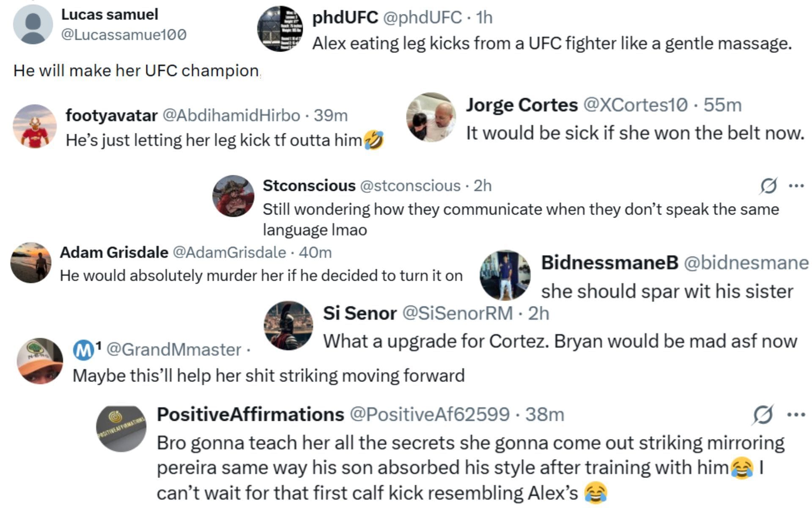Open the @AbdihamidHirbo handle
Image resolution: width=812 pixels, height=508 pixels.
coord(231,115)
